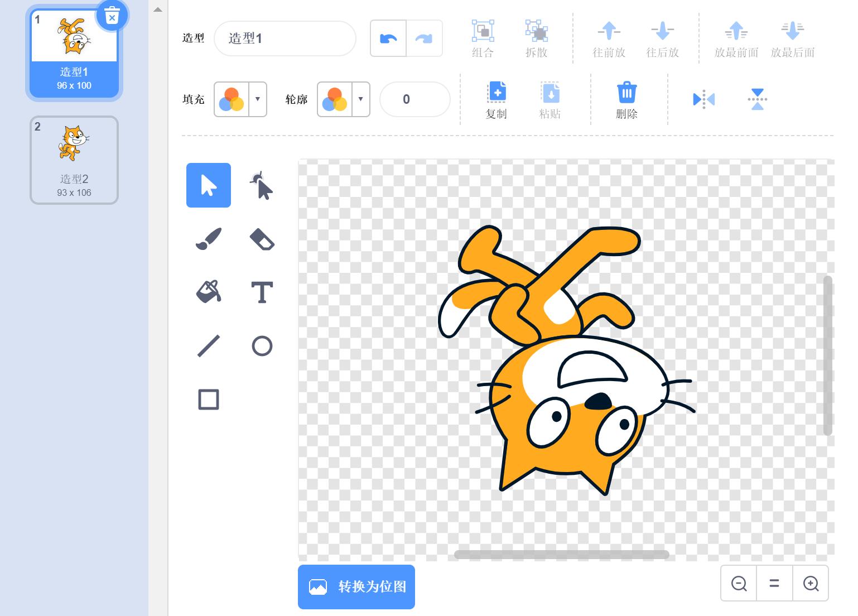
Task: Click the costume list scroll-up arrow
Action: (x=158, y=9)
